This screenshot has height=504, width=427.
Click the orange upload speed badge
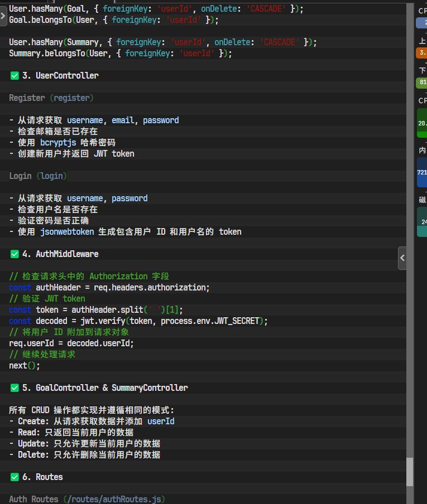pyautogui.click(x=422, y=52)
